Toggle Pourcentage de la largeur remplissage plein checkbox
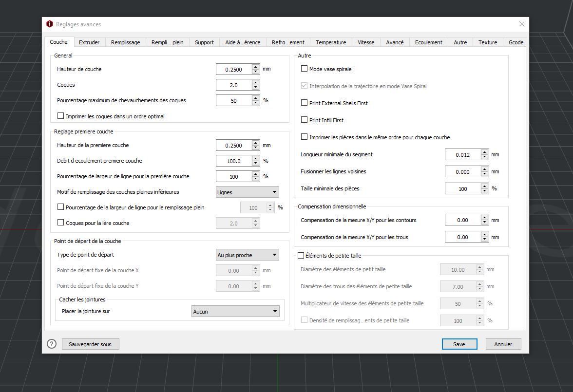Viewport: 573px width, 392px height. [60, 207]
